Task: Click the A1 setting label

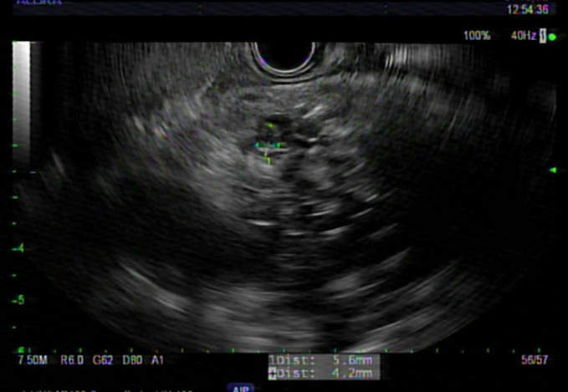Action: (x=156, y=360)
